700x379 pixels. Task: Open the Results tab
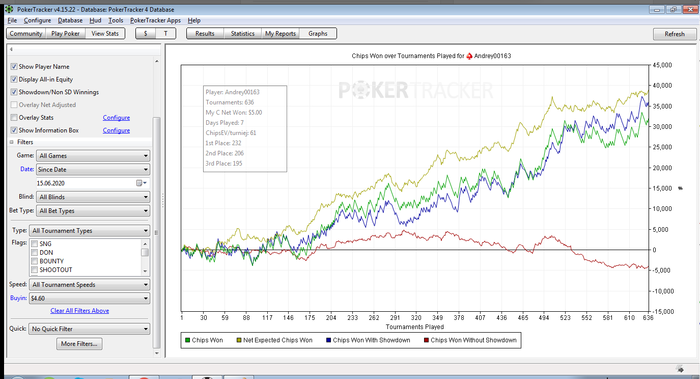tap(204, 33)
